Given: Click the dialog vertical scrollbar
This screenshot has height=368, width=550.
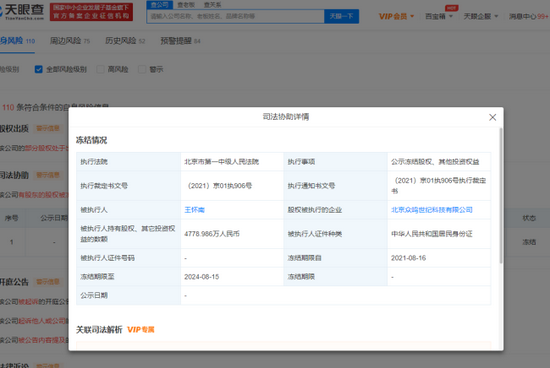Looking at the screenshot, I should [x=501, y=196].
